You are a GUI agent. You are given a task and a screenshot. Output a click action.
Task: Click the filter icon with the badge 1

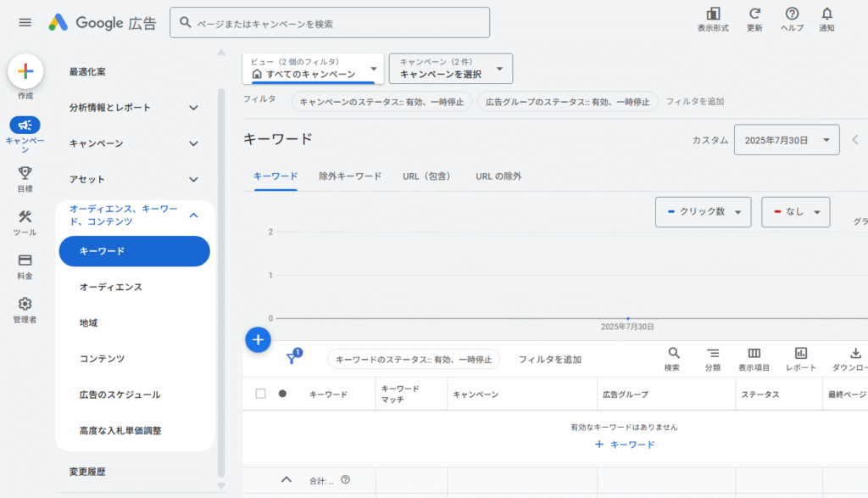point(292,358)
